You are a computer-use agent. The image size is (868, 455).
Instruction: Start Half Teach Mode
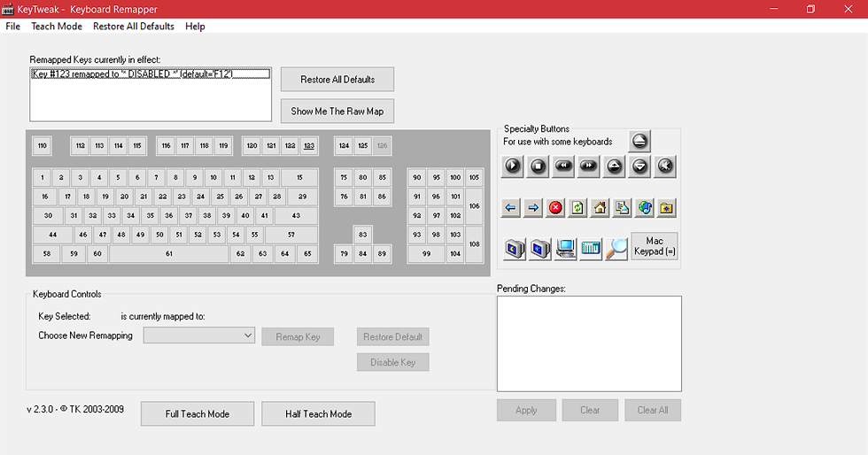click(318, 414)
